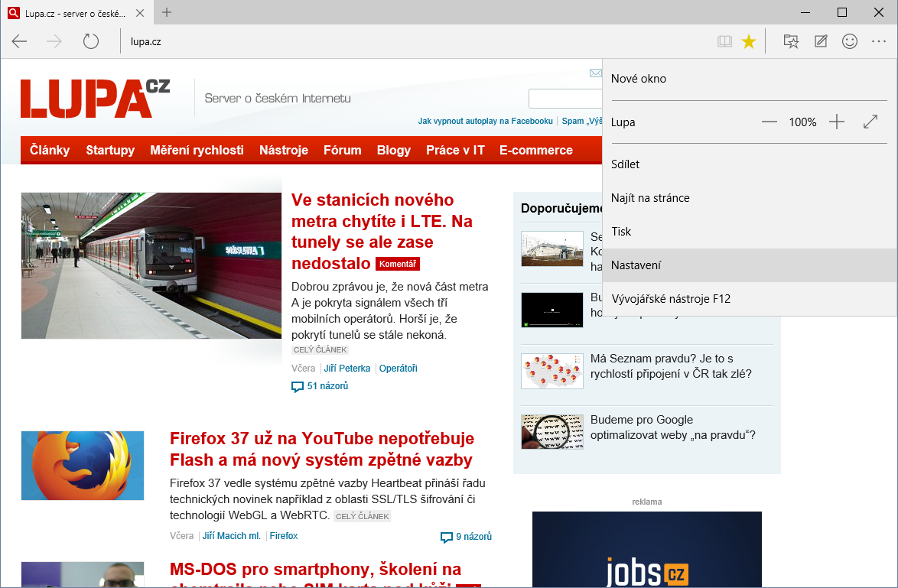Click the magnifying glass thumbnail
The width and height of the screenshot is (898, 588).
[552, 432]
